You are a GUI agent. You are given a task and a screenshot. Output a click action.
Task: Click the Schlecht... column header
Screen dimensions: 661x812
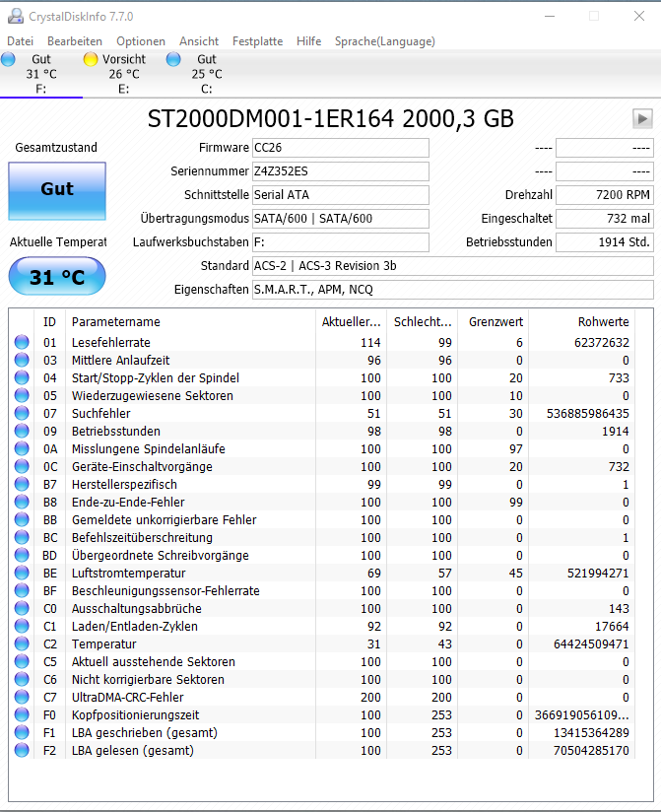pos(423,322)
